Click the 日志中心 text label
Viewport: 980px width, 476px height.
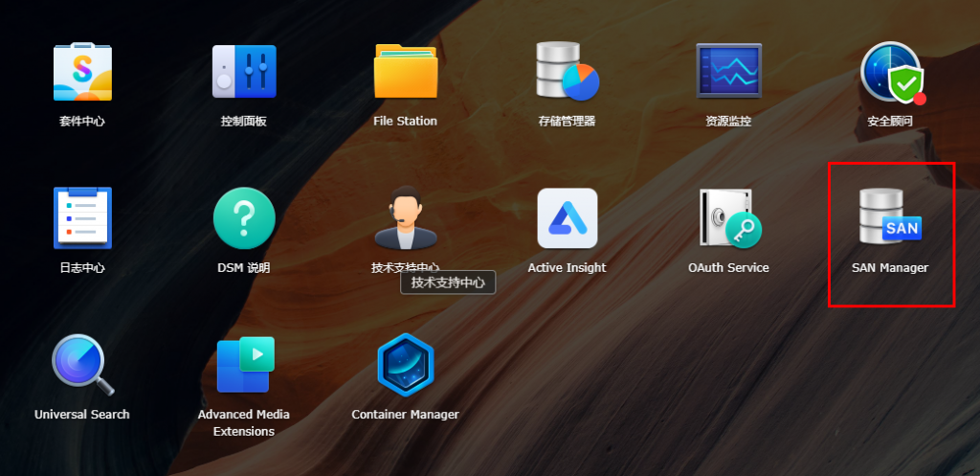click(82, 268)
